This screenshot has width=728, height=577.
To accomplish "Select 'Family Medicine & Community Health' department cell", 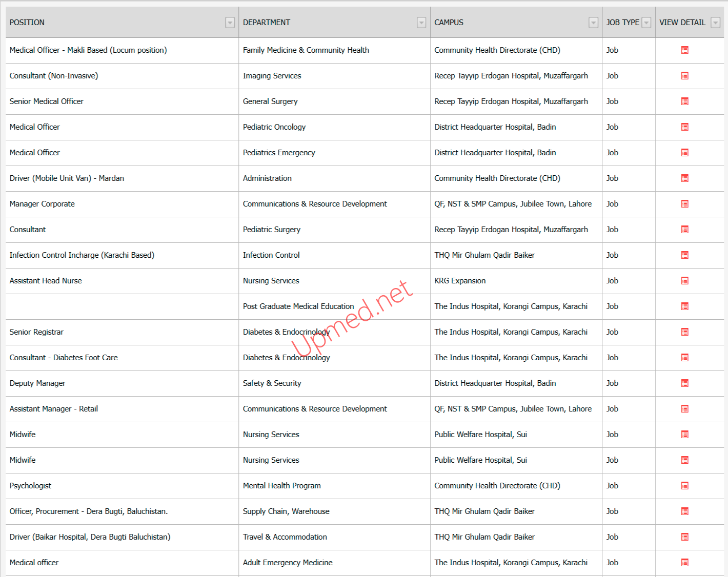I will [x=334, y=50].
